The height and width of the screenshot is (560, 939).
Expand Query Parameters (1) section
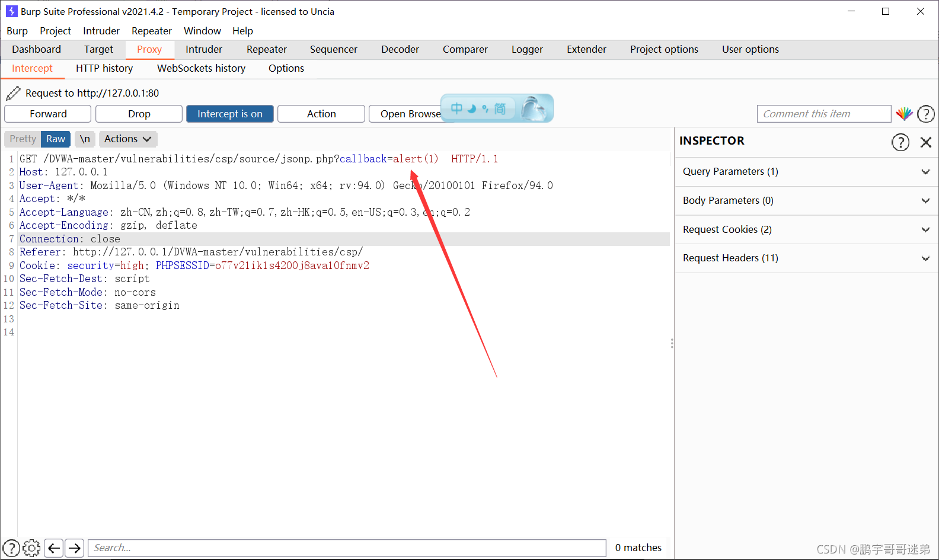[806, 172]
